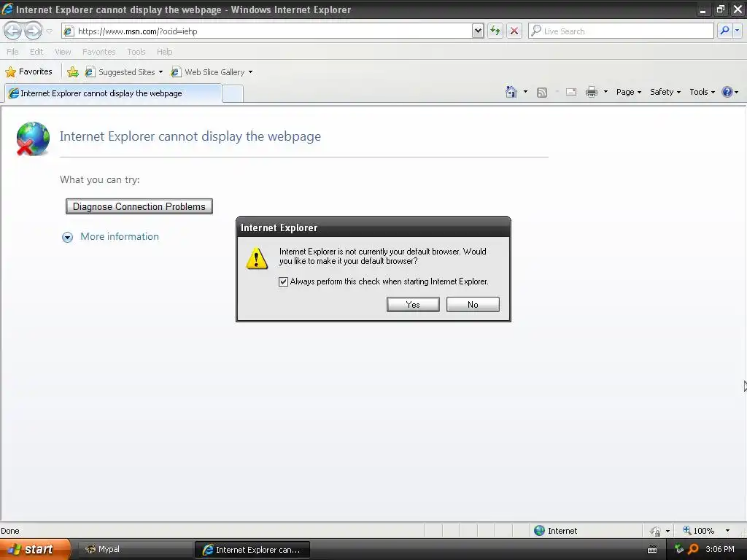Click the RSS Feeds icon
Screen dimensions: 747x560
coord(542,93)
